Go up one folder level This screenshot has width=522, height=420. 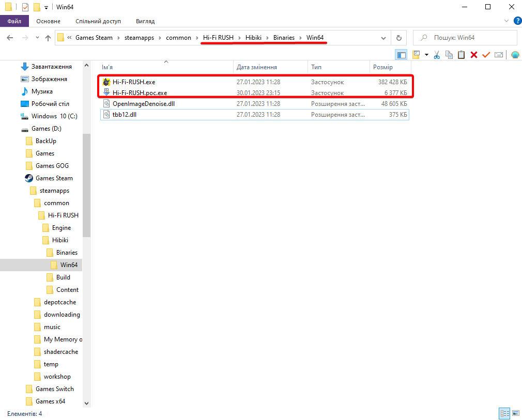click(48, 38)
